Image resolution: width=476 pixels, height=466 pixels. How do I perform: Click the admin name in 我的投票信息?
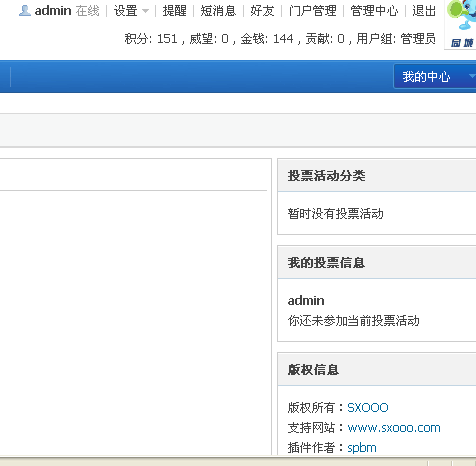[306, 300]
